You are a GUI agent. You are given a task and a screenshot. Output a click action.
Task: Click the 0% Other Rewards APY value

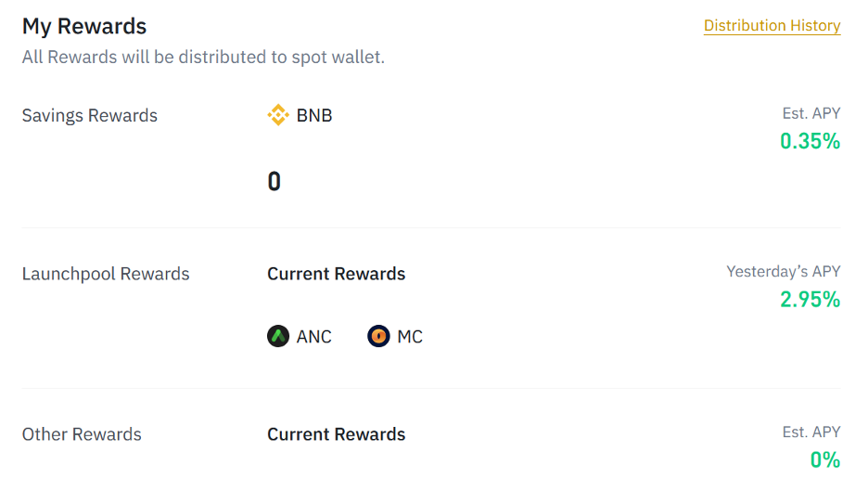[x=824, y=459]
